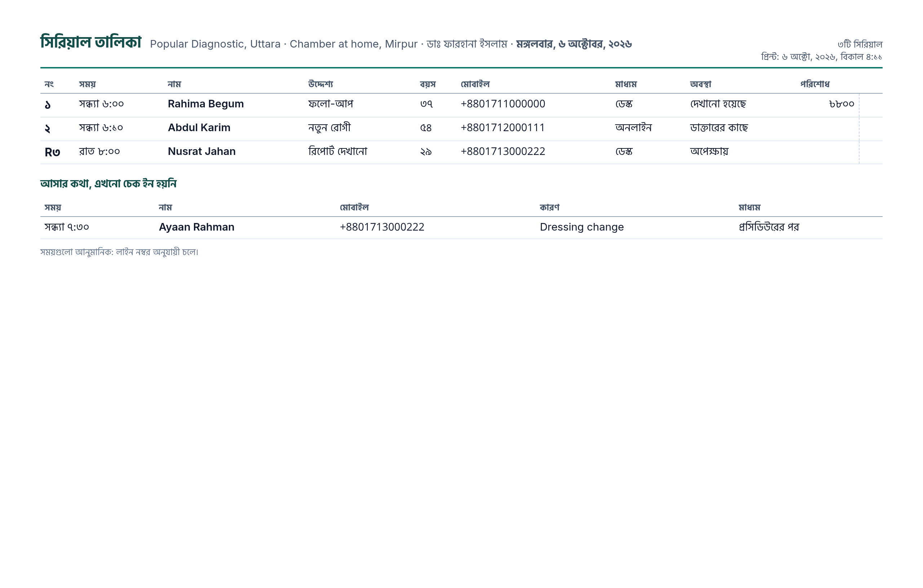Select the name Rahima Begum
The height and width of the screenshot is (588, 923).
tap(206, 104)
